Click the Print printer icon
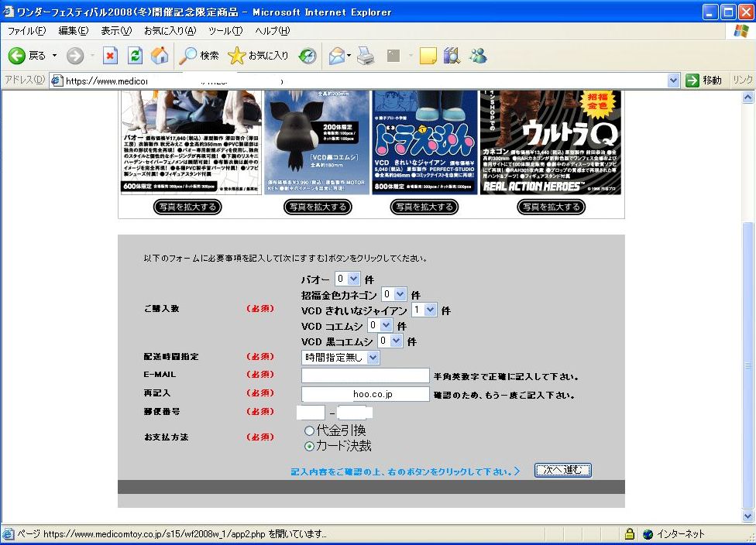The width and height of the screenshot is (756, 545). pyautogui.click(x=366, y=57)
